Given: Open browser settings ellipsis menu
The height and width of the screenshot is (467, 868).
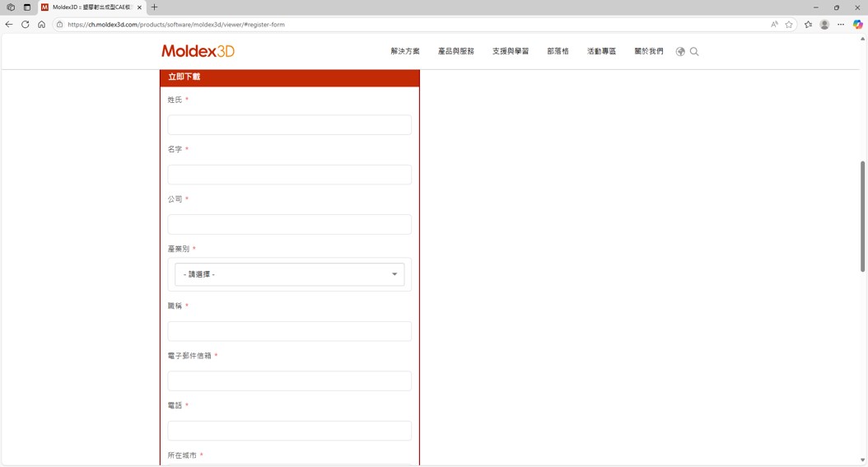Looking at the screenshot, I should coord(841,25).
